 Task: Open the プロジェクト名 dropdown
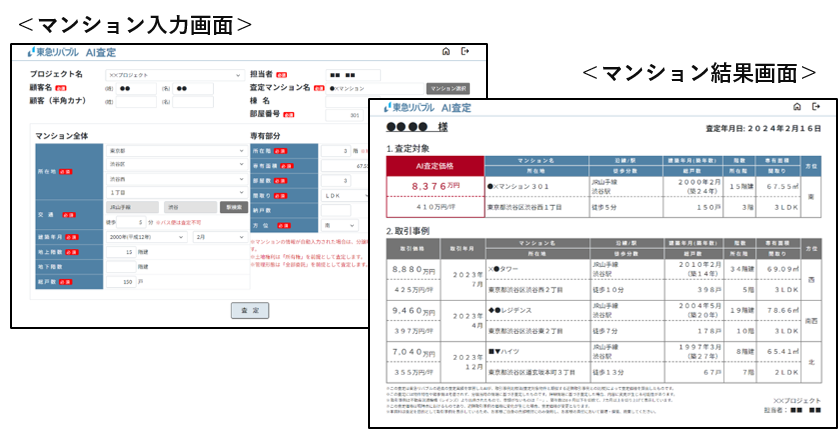174,75
